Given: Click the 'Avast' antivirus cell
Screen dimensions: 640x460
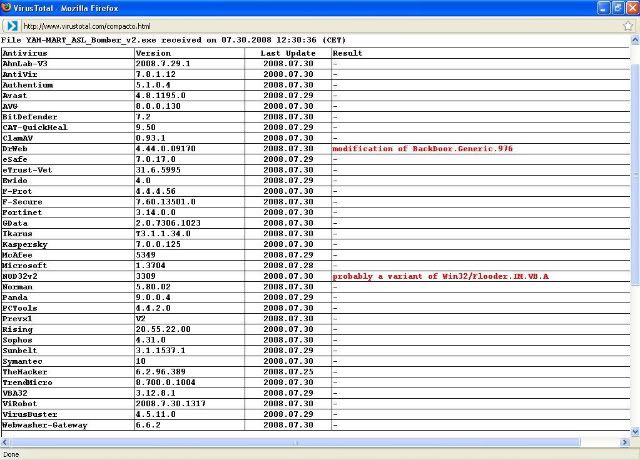Looking at the screenshot, I should point(68,96).
